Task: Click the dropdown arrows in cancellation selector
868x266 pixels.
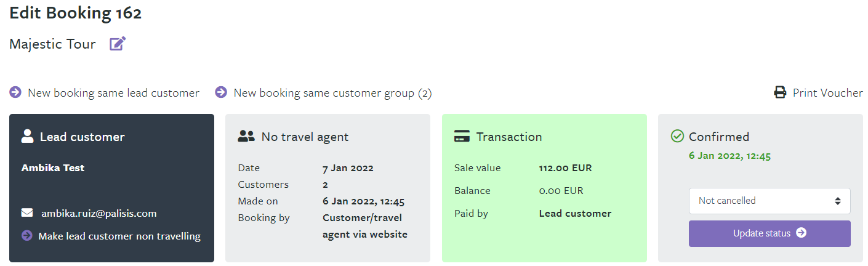Action: click(837, 201)
